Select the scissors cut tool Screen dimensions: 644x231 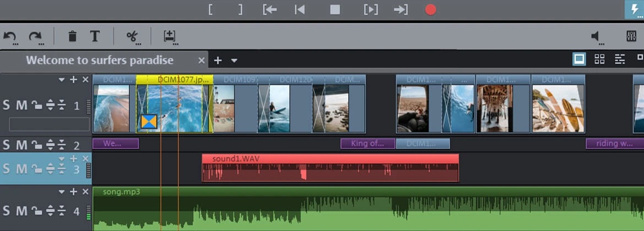point(132,37)
